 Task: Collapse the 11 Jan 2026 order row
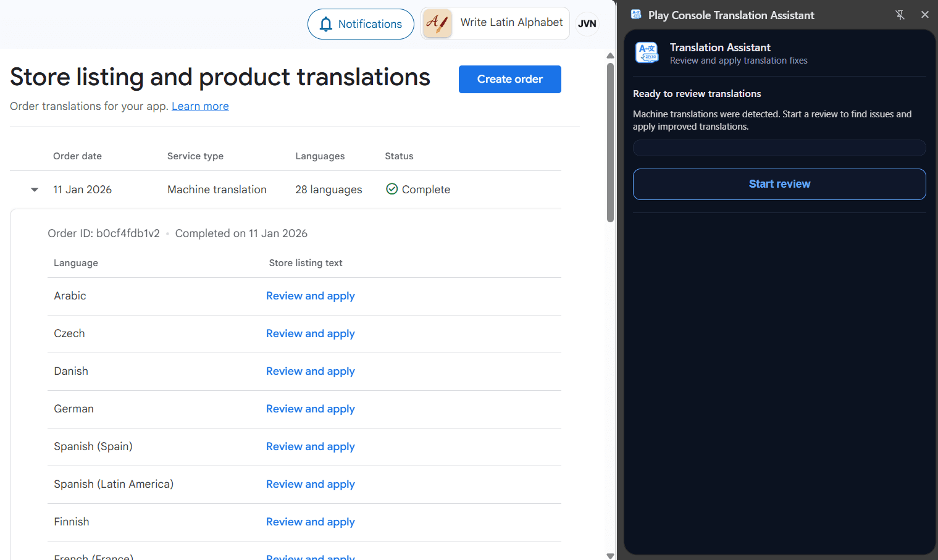[34, 190]
